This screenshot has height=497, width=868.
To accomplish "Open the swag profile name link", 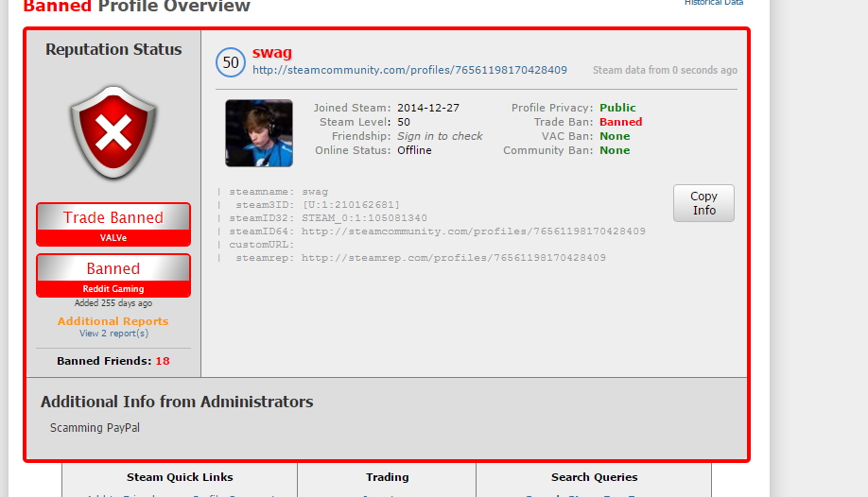I will 271,52.
